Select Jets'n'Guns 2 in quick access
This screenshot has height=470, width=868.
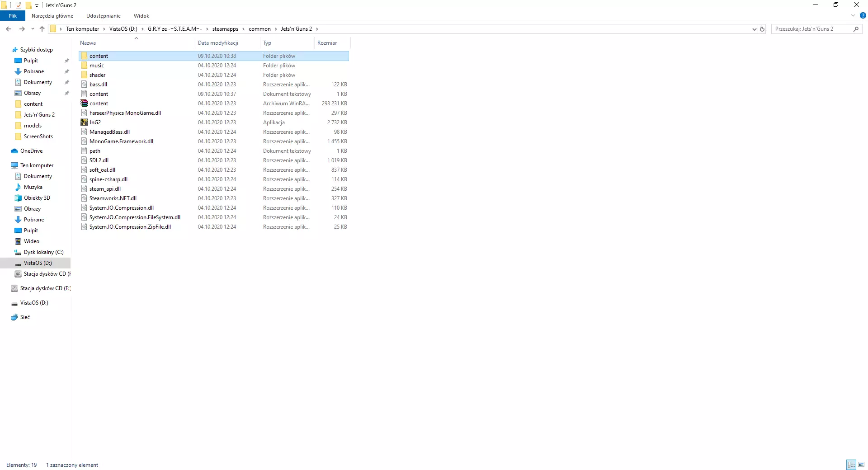(39, 115)
